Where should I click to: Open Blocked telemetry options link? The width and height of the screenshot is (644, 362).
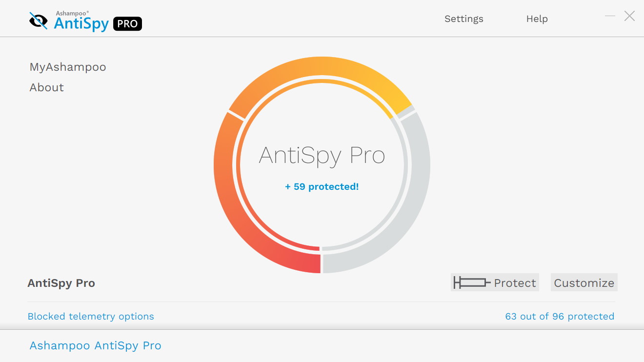click(91, 316)
